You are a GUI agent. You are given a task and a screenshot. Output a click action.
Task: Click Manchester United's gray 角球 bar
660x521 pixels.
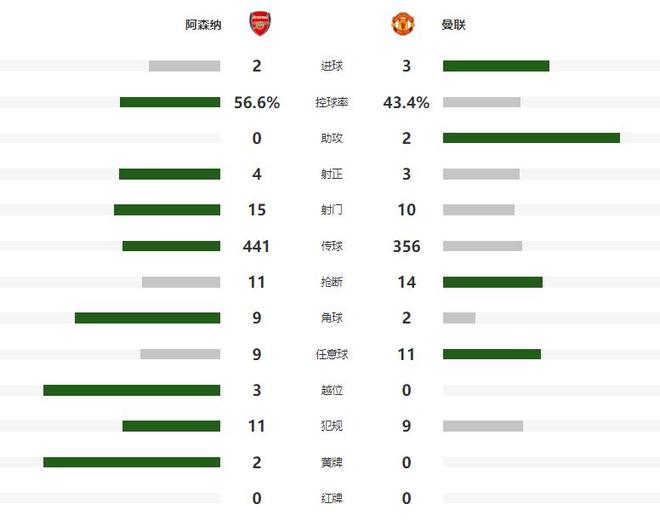click(x=459, y=318)
